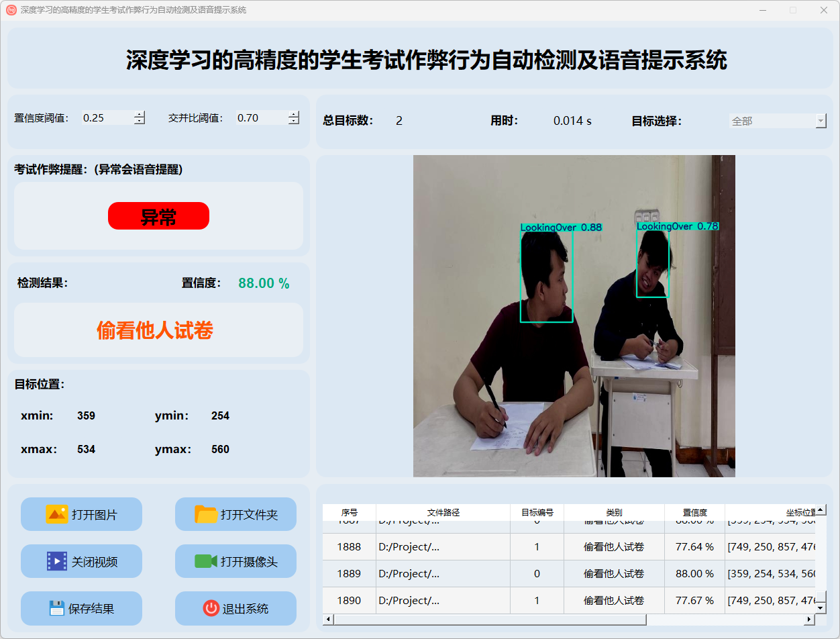
Task: Click the 序号 column header
Action: click(x=350, y=512)
